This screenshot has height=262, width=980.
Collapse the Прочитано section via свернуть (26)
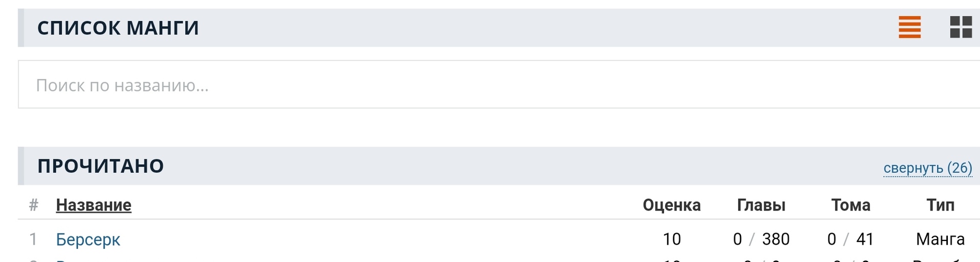pyautogui.click(x=927, y=168)
